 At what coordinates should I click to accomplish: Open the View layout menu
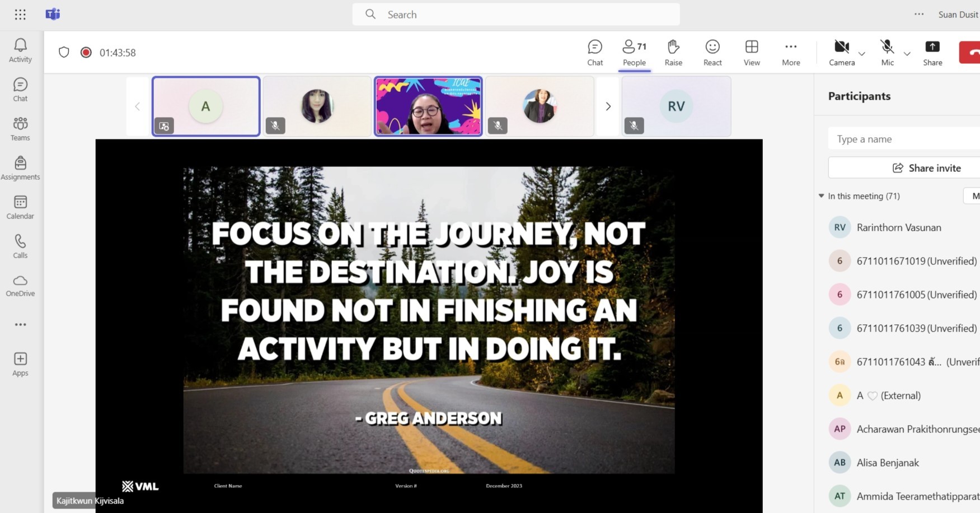pyautogui.click(x=752, y=53)
